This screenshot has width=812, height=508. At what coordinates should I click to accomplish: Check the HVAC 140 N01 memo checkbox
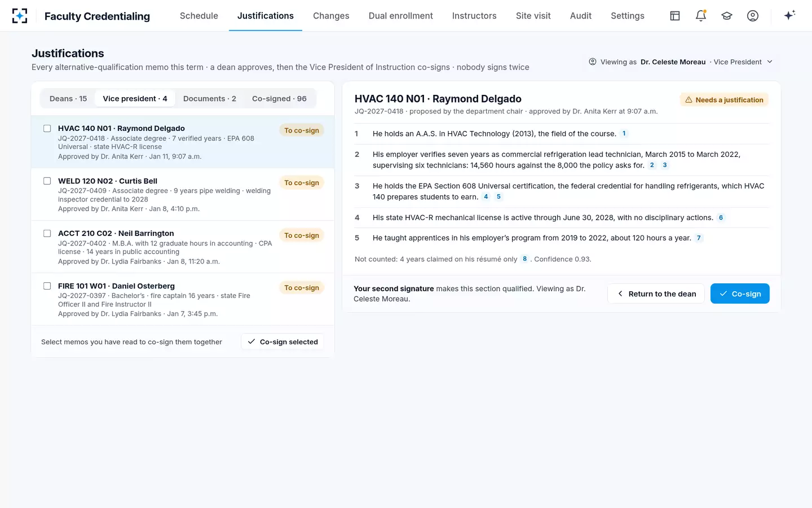pos(47,129)
